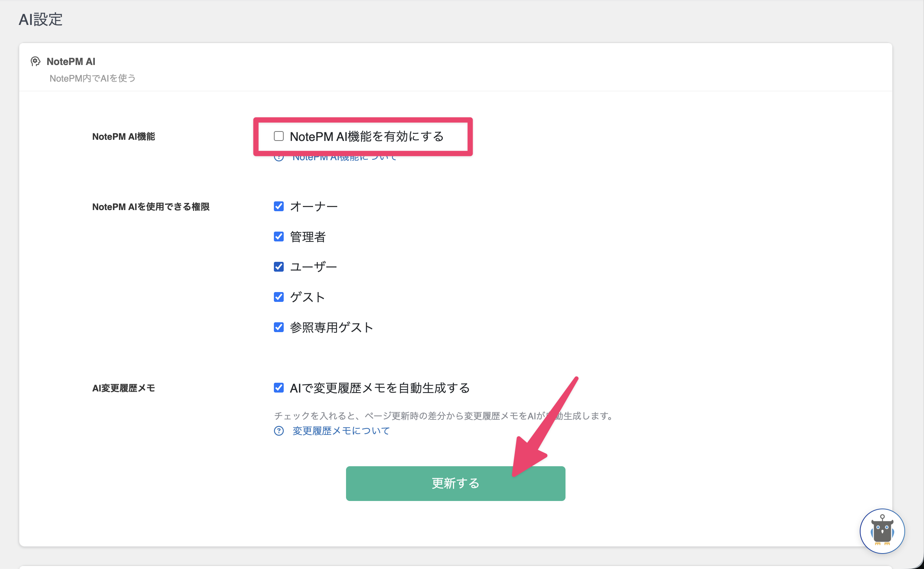Click the 参照専用ゲスト label text
Screen dimensions: 924x569
[332, 327]
